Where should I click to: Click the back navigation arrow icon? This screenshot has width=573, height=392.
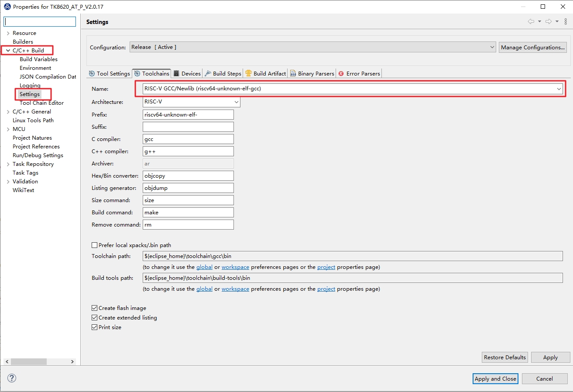(x=531, y=21)
